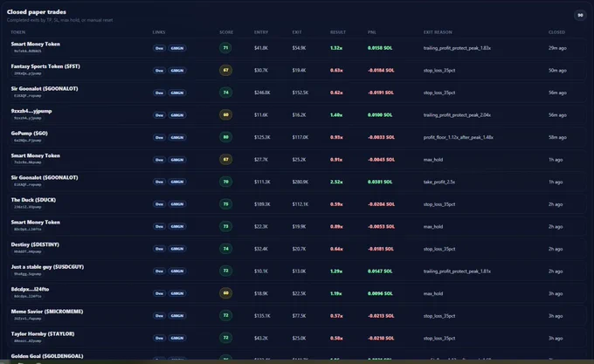Select the Destiny ($DESTINY) token name
Image resolution: width=594 pixels, height=364 pixels.
coord(35,244)
